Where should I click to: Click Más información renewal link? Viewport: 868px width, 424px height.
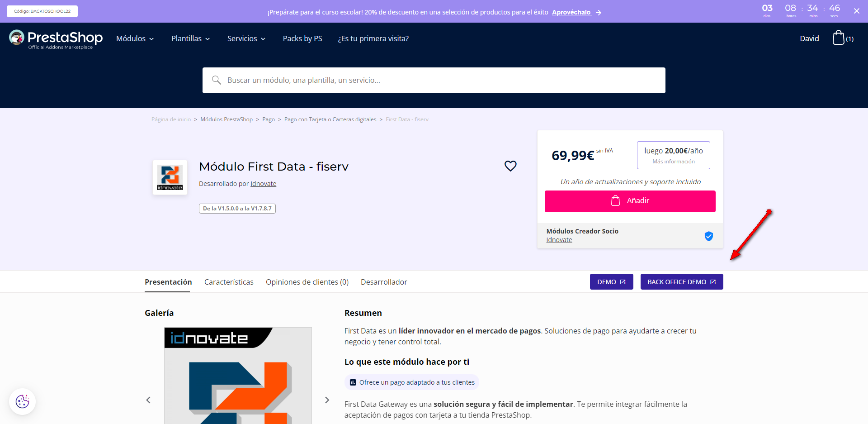point(674,162)
